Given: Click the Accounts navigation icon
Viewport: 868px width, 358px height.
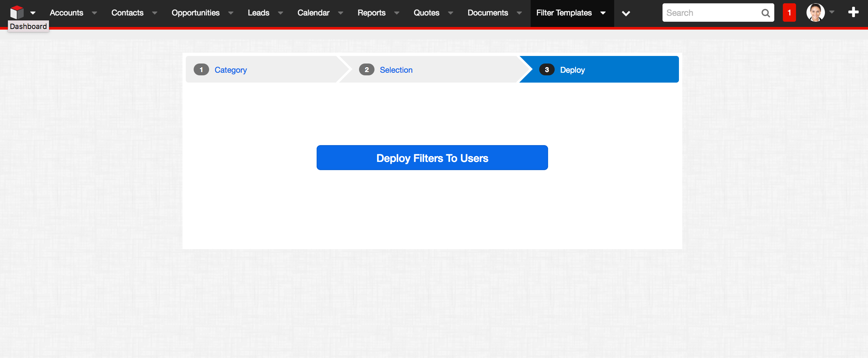Looking at the screenshot, I should click(66, 12).
